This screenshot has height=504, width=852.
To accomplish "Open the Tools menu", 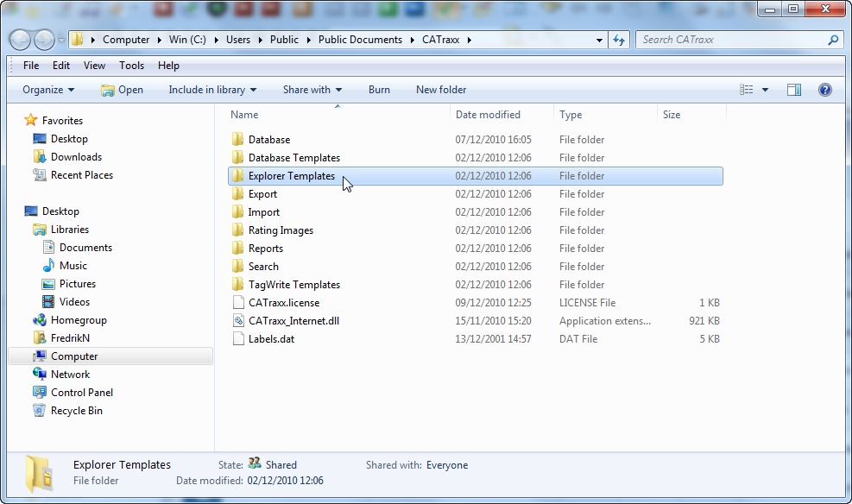I will pyautogui.click(x=131, y=66).
